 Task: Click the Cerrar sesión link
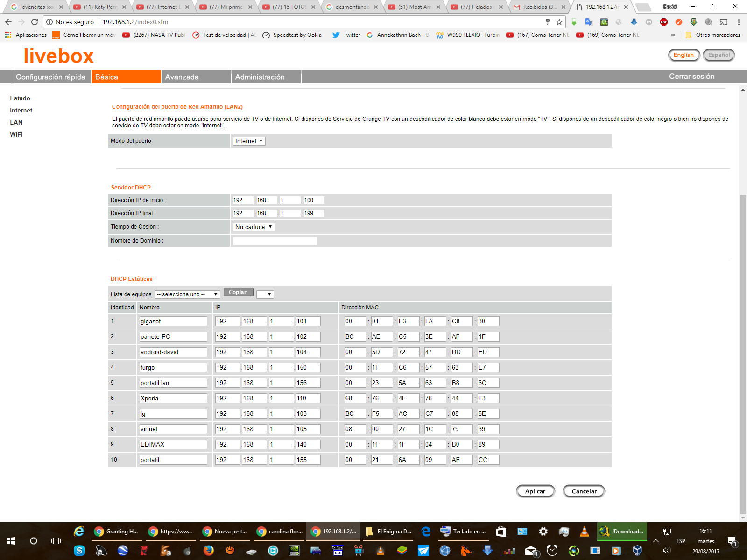pyautogui.click(x=691, y=77)
